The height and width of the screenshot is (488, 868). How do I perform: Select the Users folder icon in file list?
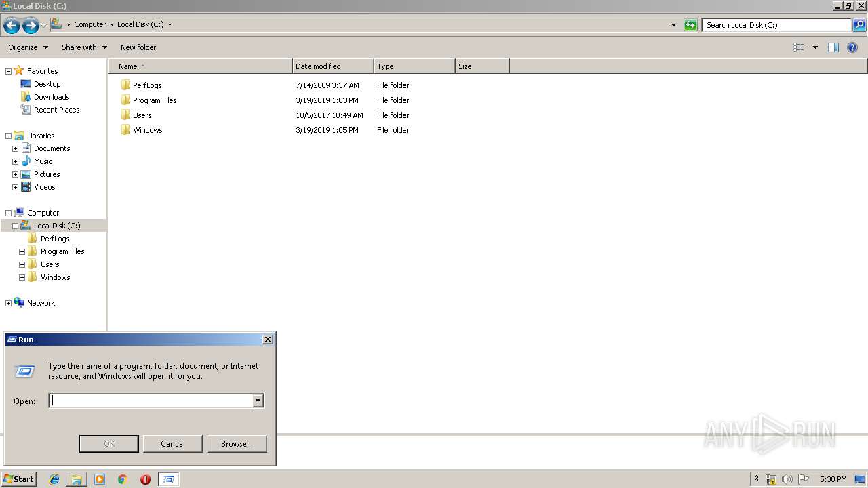pos(125,115)
